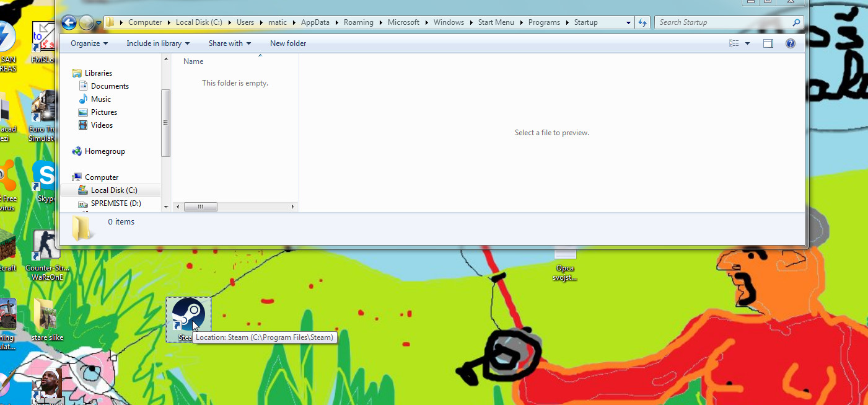
Task: Open the Organize menu
Action: [x=89, y=43]
